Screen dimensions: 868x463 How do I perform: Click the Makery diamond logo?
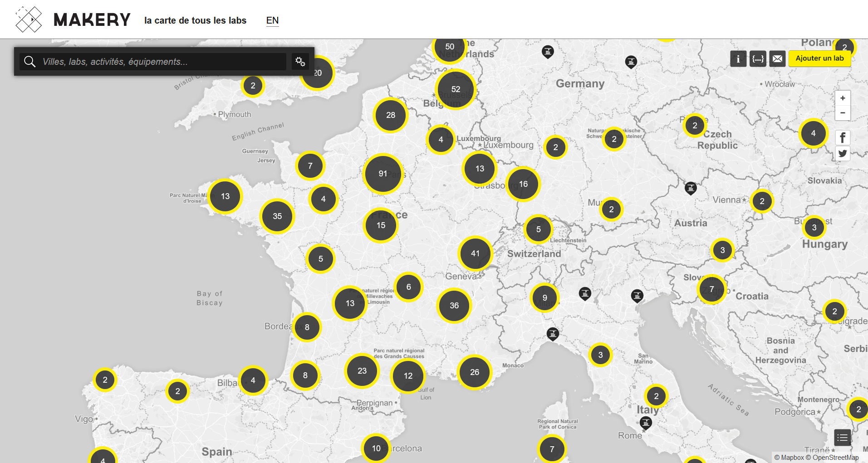[x=29, y=19]
